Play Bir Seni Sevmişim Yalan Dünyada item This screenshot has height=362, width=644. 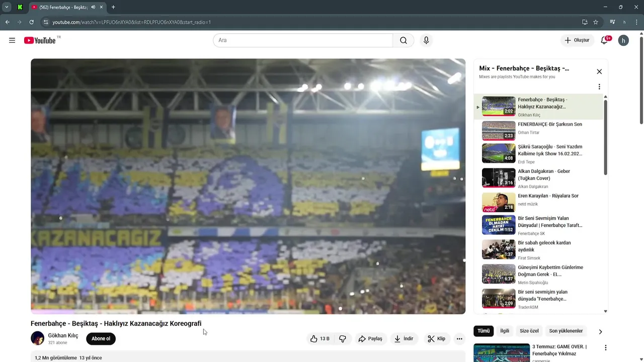click(538, 226)
